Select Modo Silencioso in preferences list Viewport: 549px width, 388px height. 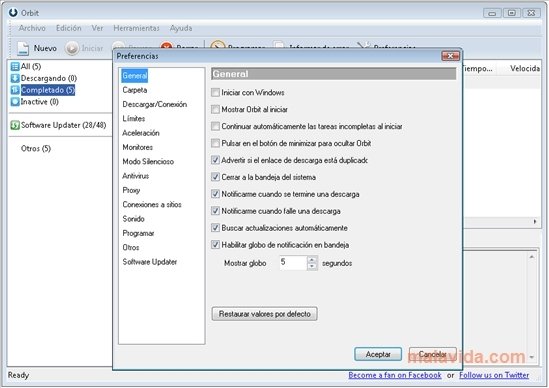(x=148, y=161)
